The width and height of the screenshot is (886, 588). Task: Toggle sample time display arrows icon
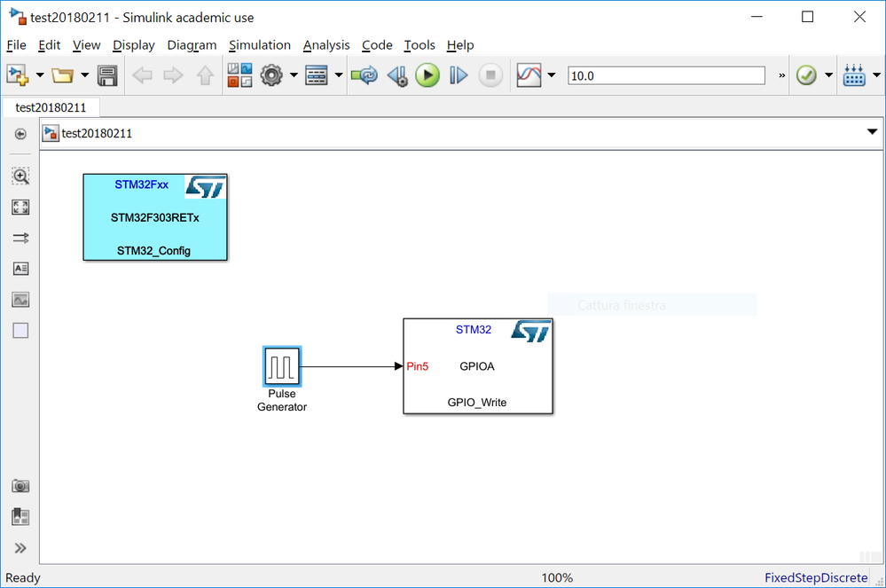20,238
